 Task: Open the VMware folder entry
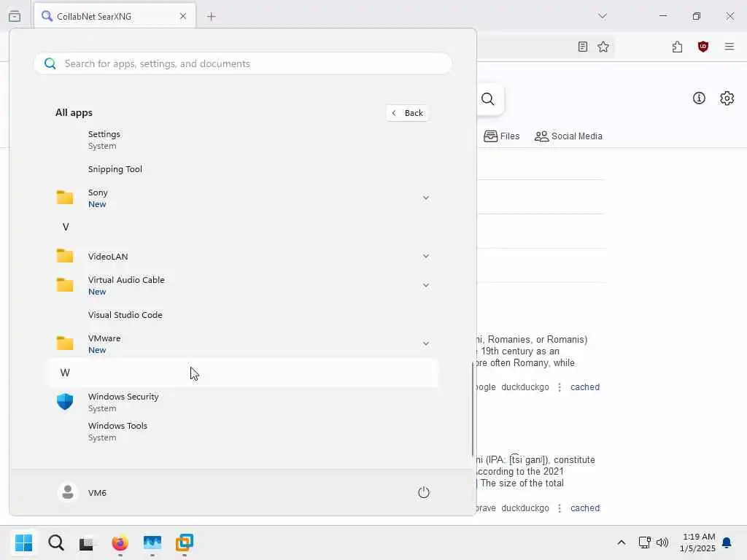click(x=243, y=344)
